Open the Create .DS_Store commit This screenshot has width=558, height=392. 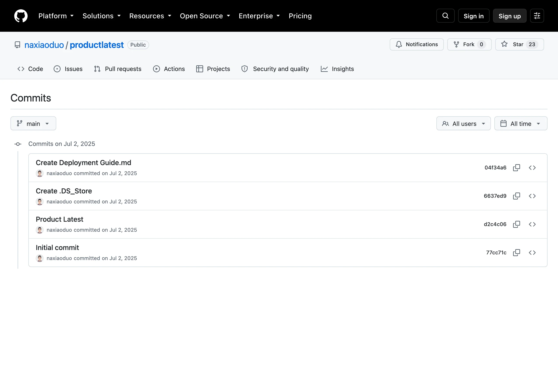click(x=64, y=191)
